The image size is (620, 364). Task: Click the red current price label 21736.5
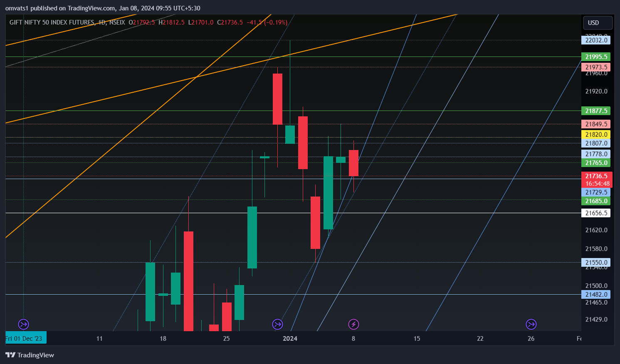coord(597,176)
